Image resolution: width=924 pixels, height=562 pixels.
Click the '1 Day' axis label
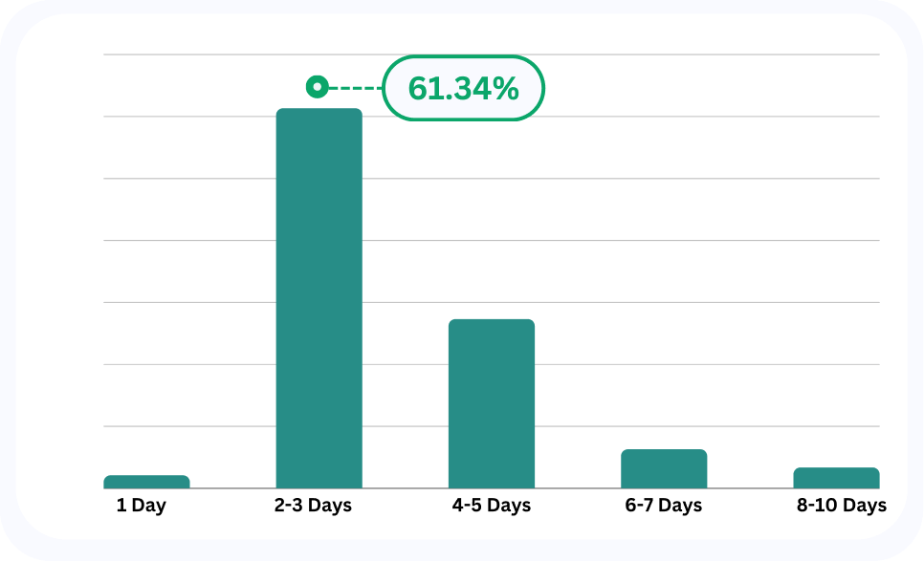[x=142, y=506]
